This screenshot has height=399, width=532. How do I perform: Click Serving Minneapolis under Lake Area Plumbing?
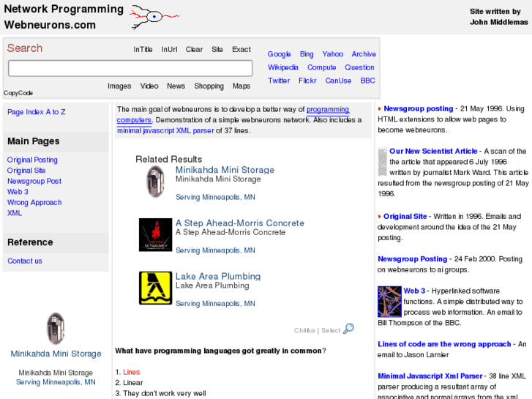[215, 304]
